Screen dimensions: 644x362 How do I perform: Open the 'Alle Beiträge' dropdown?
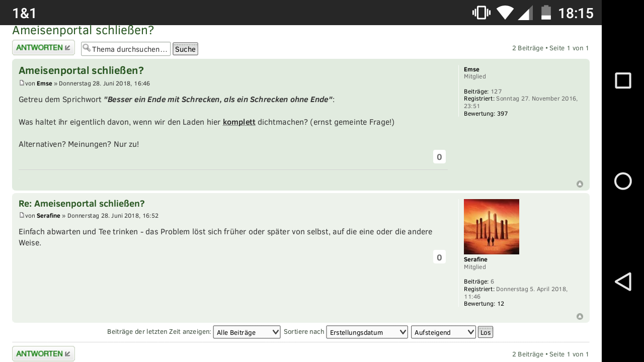pos(247,332)
